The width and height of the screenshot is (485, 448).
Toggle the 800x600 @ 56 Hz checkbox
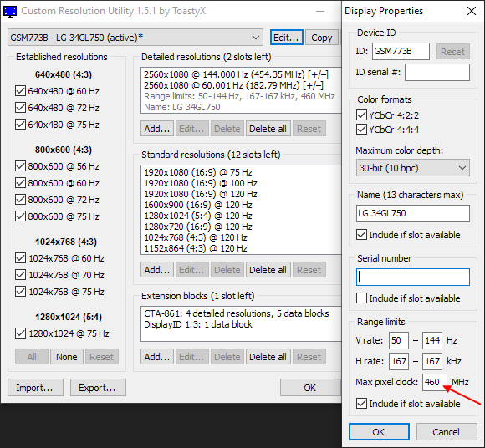click(20, 166)
